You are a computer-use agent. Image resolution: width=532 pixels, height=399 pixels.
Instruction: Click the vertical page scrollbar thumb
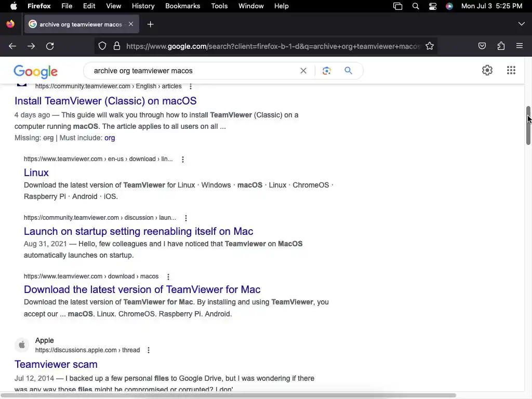tap(528, 126)
